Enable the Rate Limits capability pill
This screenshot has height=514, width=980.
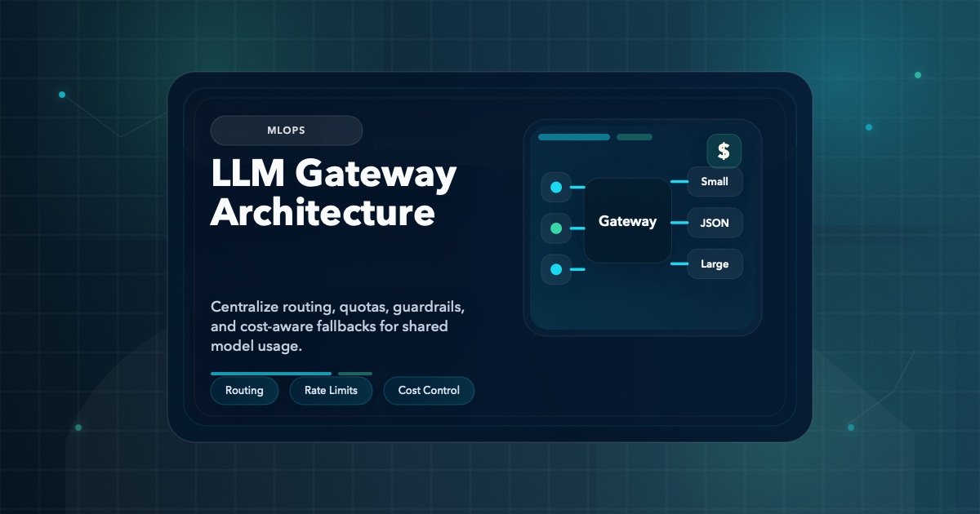click(331, 390)
